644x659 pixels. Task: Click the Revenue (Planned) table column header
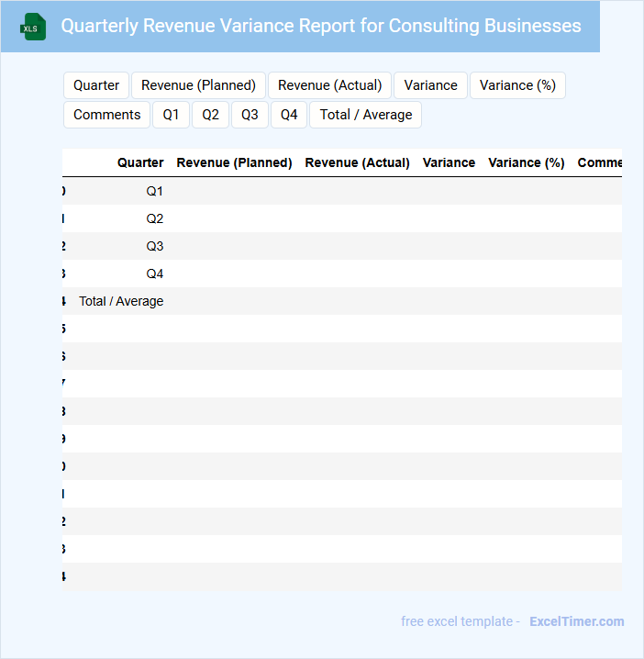(234, 162)
